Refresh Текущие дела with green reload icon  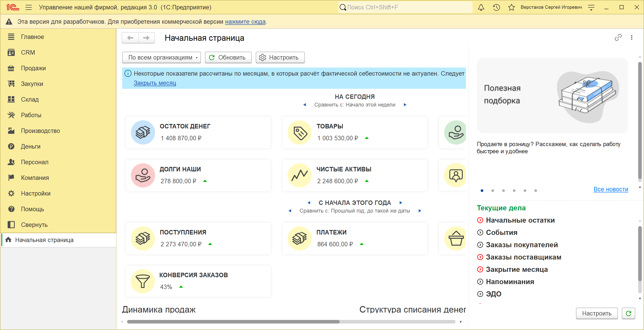tap(629, 313)
